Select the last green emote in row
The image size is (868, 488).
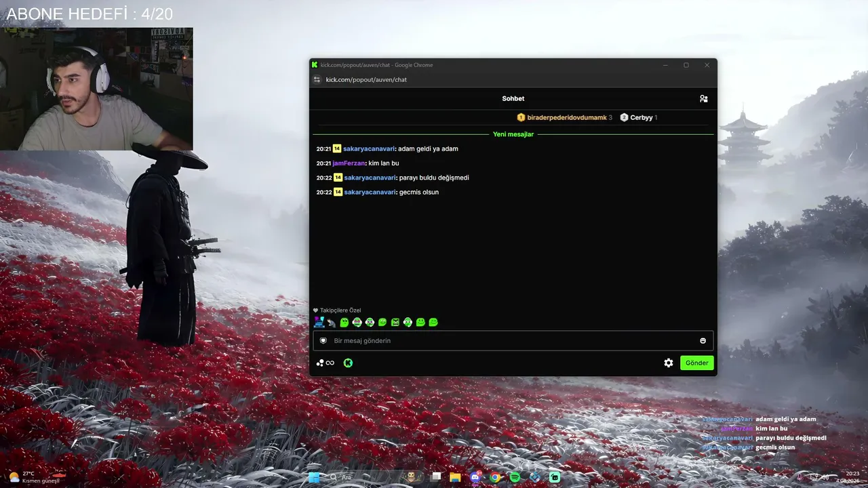tap(433, 323)
